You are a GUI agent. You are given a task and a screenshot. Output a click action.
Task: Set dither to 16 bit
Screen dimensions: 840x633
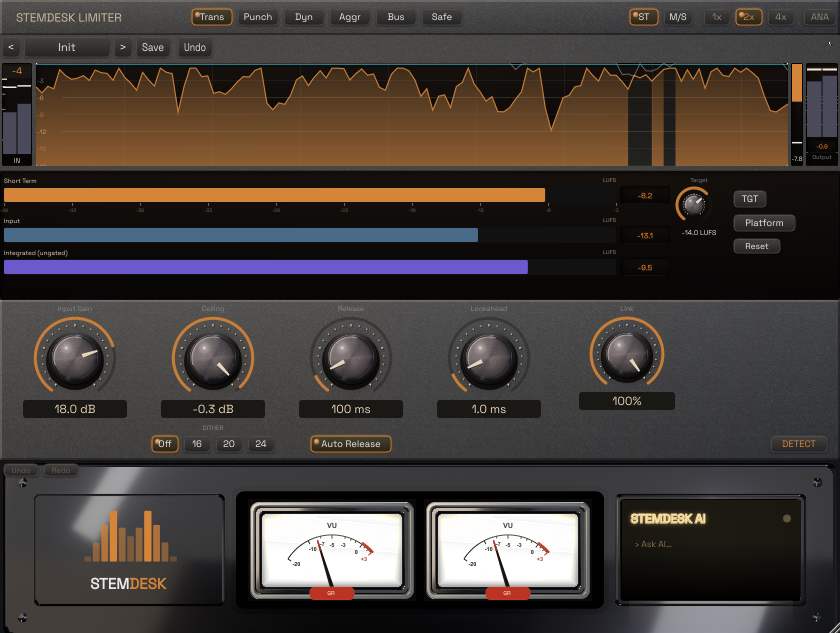(x=197, y=444)
